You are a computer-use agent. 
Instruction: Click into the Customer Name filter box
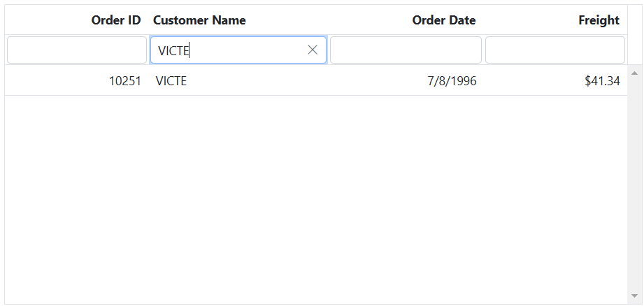coord(227,50)
